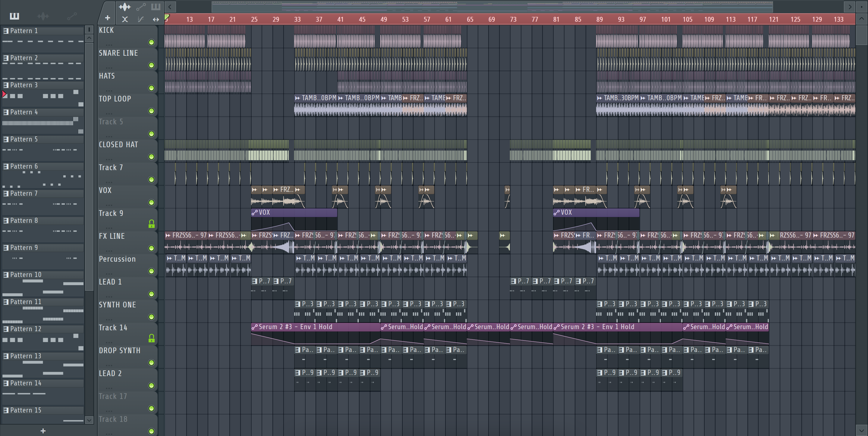This screenshot has width=868, height=436.
Task: Mute the SYNTH ONE track
Action: tap(151, 317)
